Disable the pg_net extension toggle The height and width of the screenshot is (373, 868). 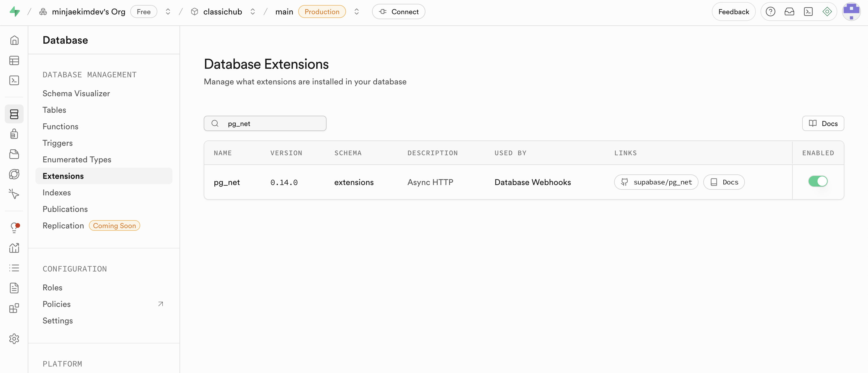(x=818, y=181)
